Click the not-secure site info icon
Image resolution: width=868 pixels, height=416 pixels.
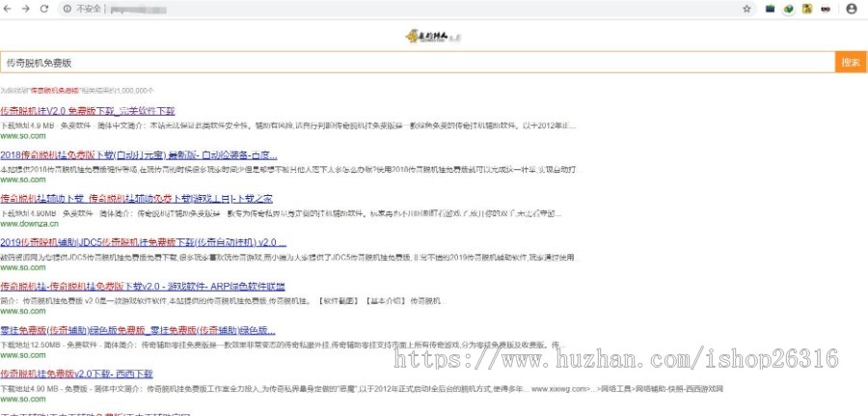[x=67, y=9]
